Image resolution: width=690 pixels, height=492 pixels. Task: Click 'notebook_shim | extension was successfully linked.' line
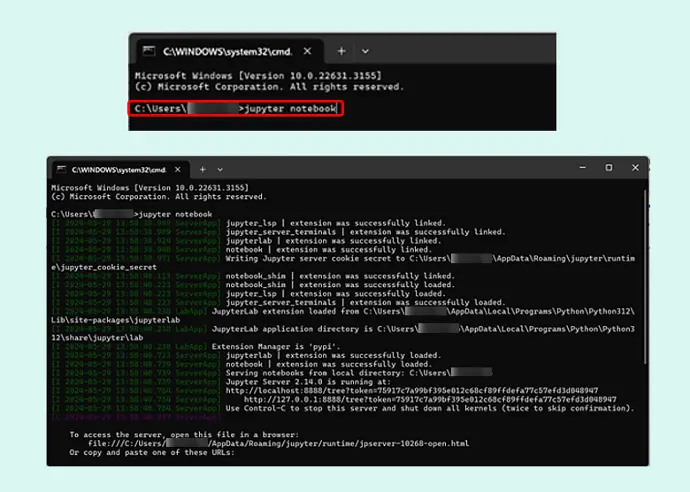point(340,276)
